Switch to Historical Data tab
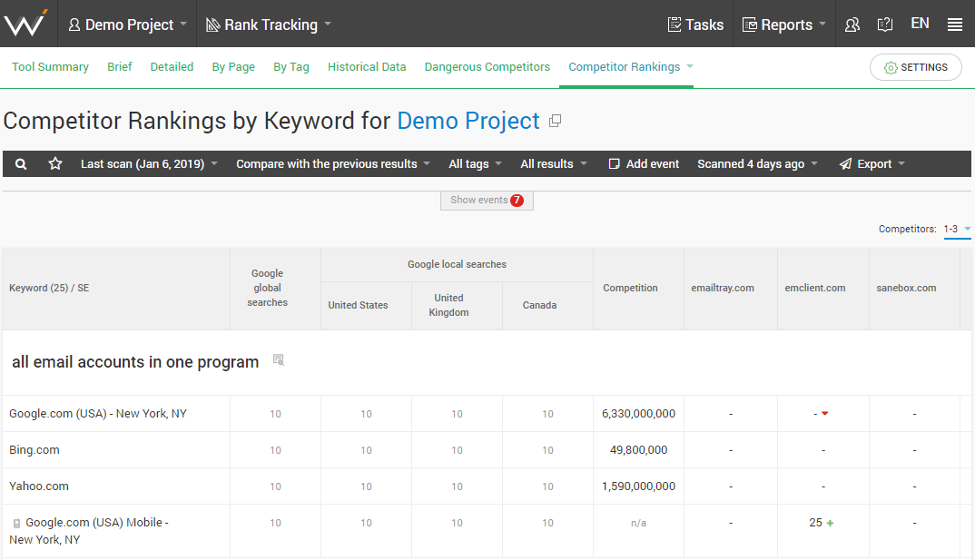Screen dimensions: 975x560 (x=367, y=66)
